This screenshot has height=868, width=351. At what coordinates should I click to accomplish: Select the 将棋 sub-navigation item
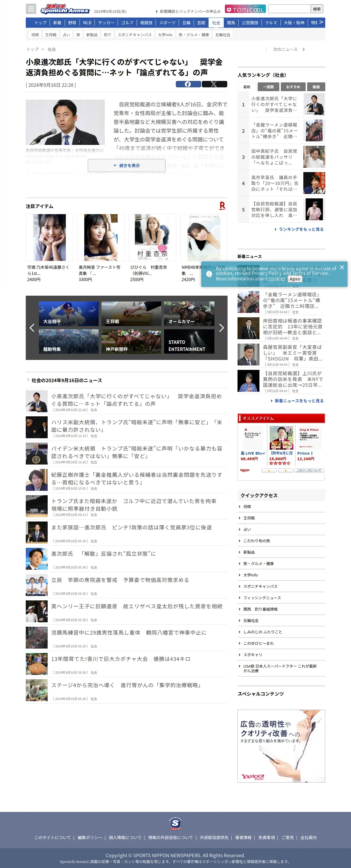click(x=35, y=35)
